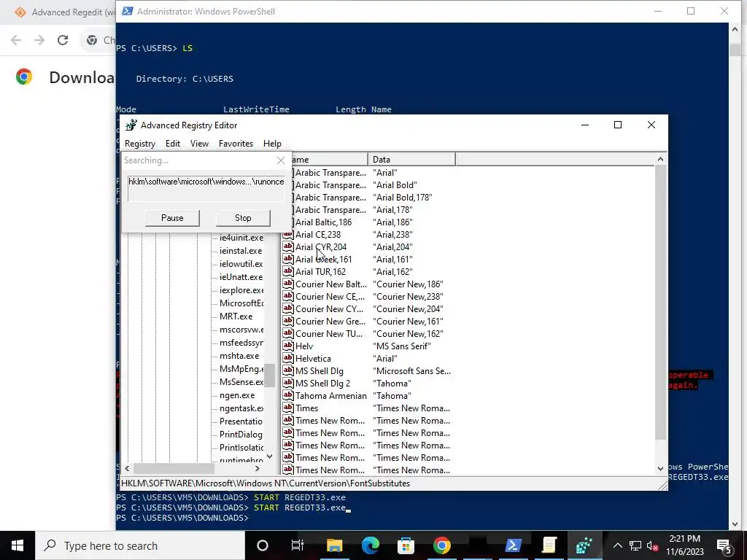The image size is (747, 560).
Task: Switch to Advanced Regedit taskbar icon
Action: pos(584,545)
